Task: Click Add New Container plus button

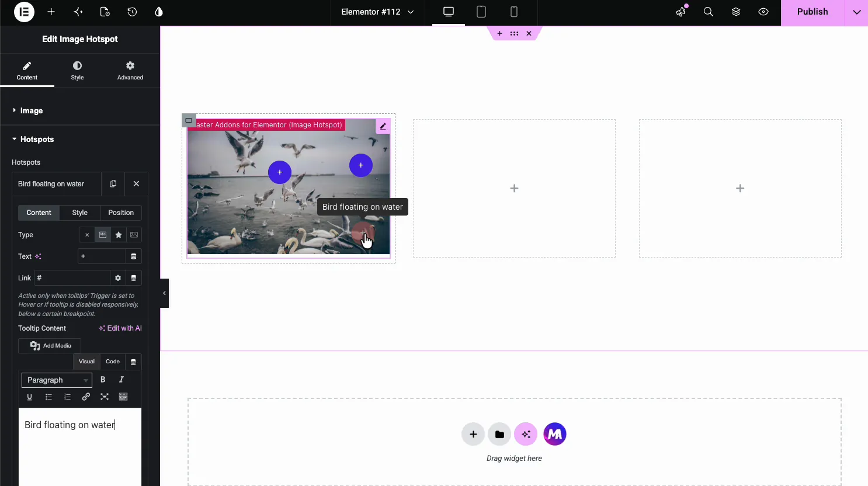Action: (x=473, y=434)
